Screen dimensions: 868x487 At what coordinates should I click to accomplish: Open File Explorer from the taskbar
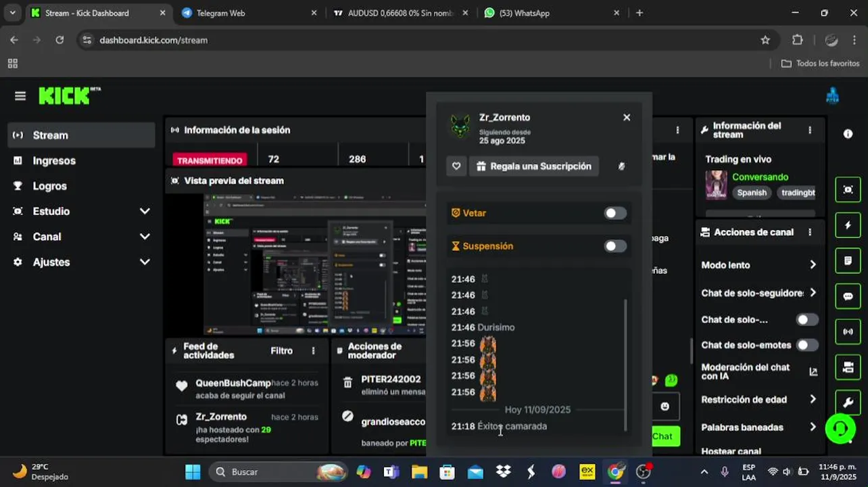(x=419, y=471)
